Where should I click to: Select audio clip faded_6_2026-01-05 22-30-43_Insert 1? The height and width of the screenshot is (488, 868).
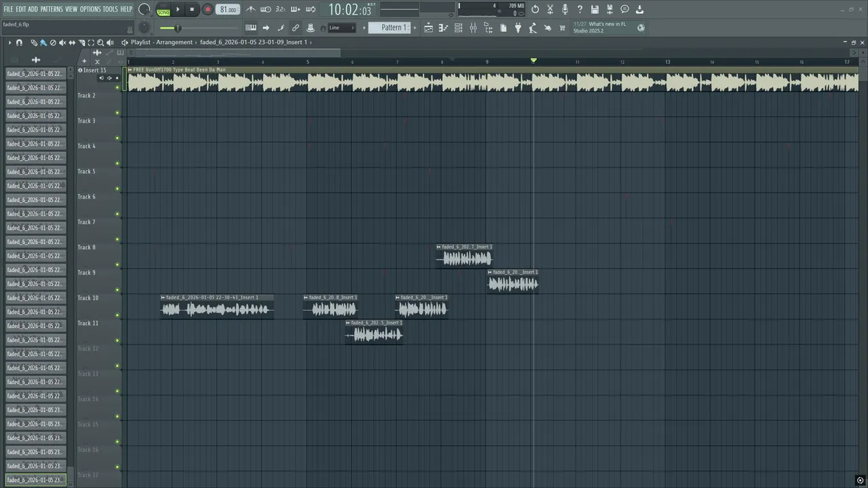tap(217, 306)
